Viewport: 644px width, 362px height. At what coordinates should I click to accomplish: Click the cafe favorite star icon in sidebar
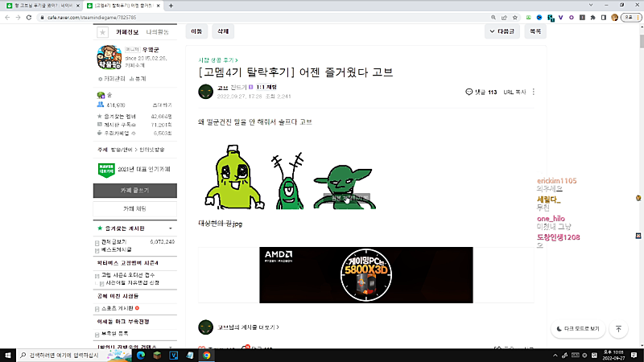[102, 32]
